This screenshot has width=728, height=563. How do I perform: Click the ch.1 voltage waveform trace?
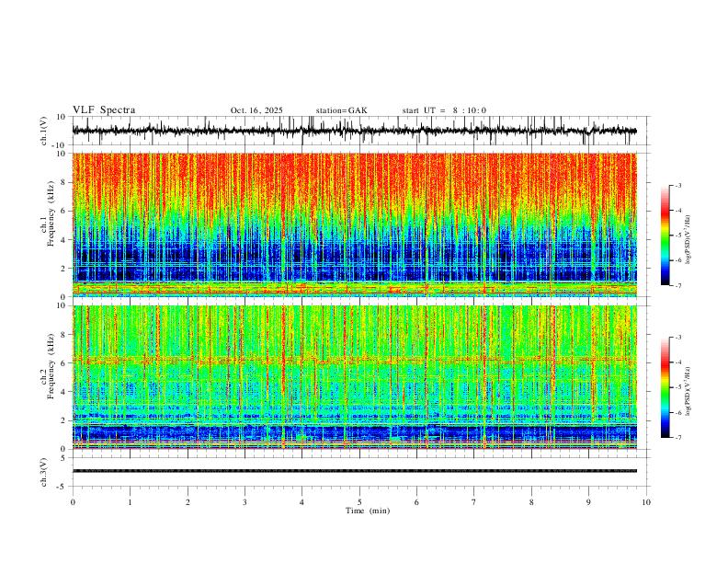coord(354,131)
